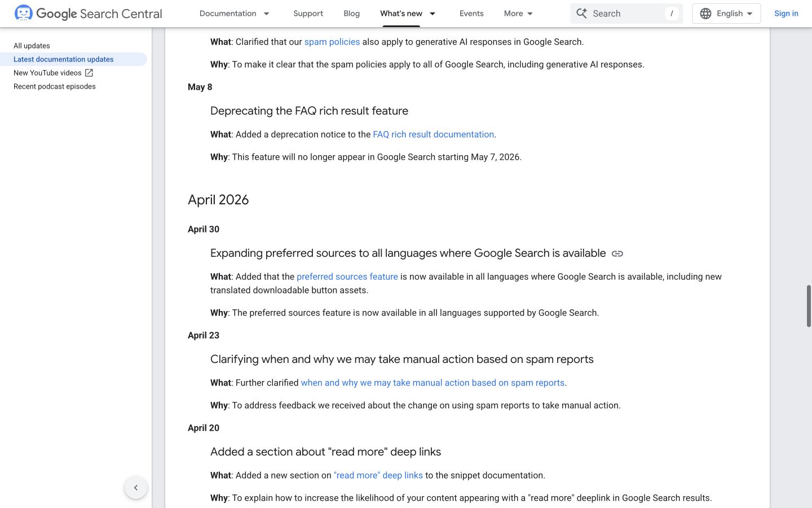Click Added a section about read more heading
Screen dimensions: 812x508
tap(326, 452)
